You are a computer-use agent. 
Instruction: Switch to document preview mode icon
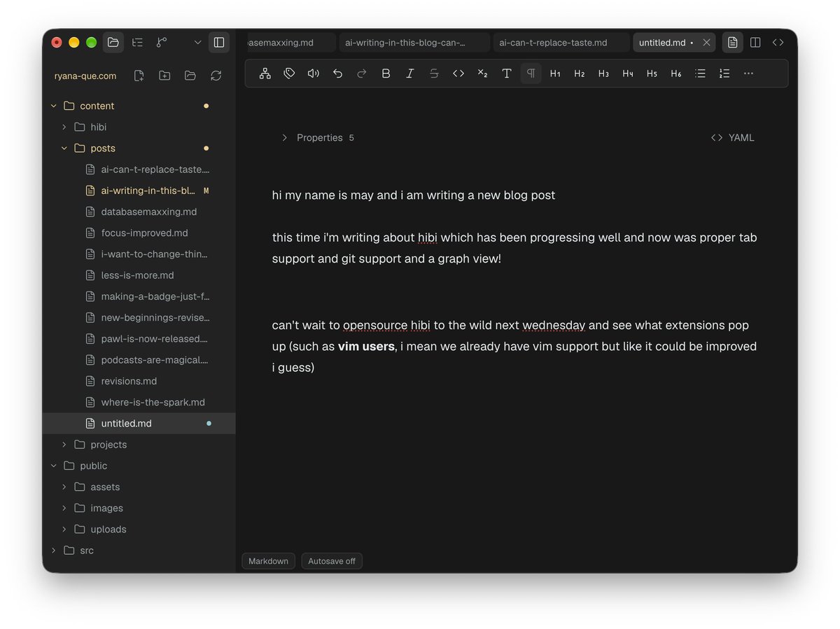(x=732, y=43)
